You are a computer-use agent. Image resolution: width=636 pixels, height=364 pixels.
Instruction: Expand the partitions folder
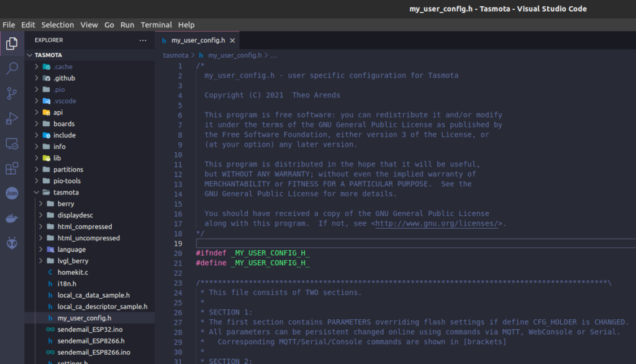tap(89, 170)
